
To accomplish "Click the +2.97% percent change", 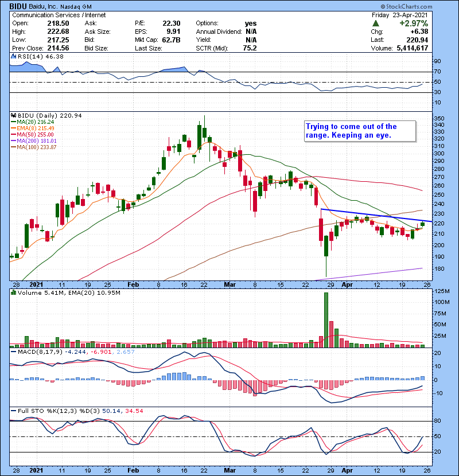I will tap(414, 24).
